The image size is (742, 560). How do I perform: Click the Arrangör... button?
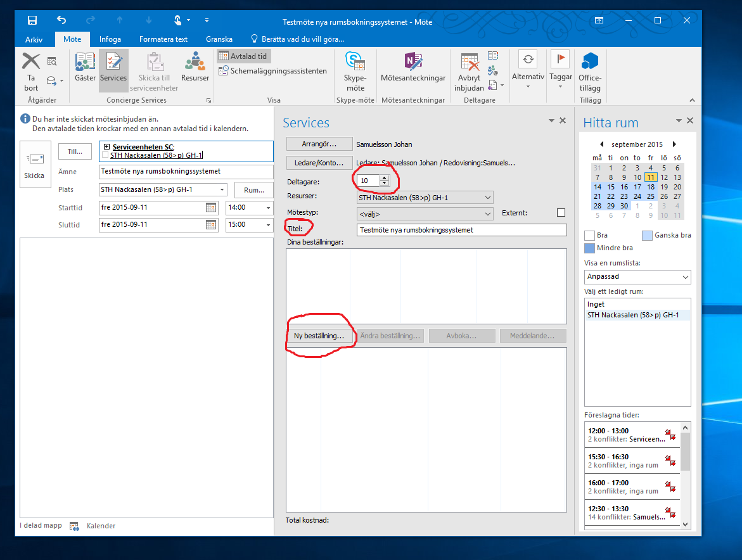click(x=319, y=144)
